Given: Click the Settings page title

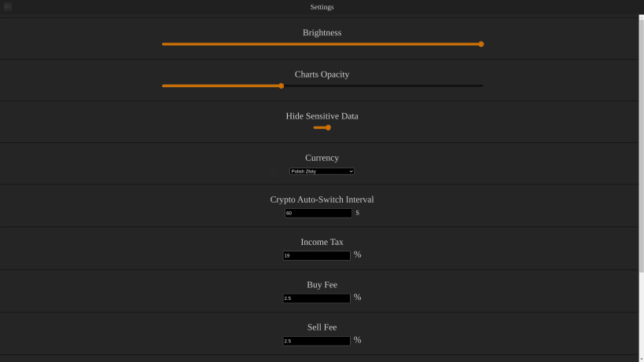Looking at the screenshot, I should [x=322, y=7].
